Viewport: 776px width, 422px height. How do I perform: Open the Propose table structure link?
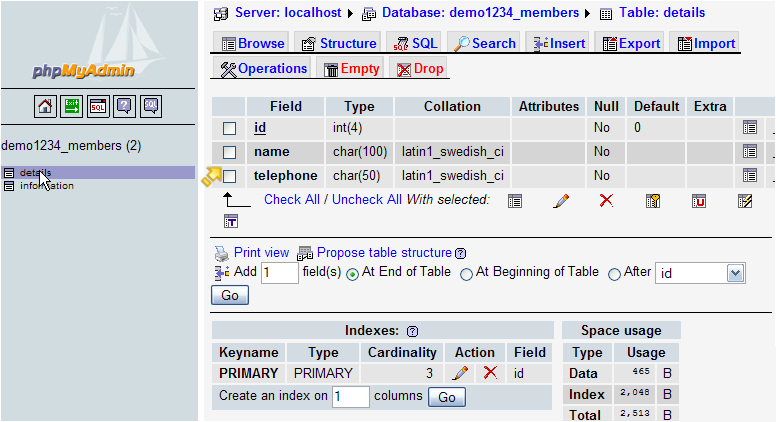(384, 252)
